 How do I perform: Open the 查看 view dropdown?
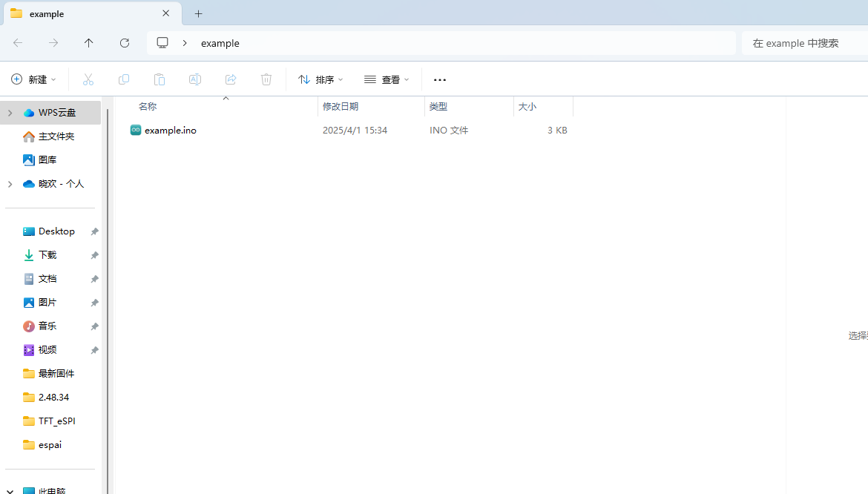[x=387, y=79]
